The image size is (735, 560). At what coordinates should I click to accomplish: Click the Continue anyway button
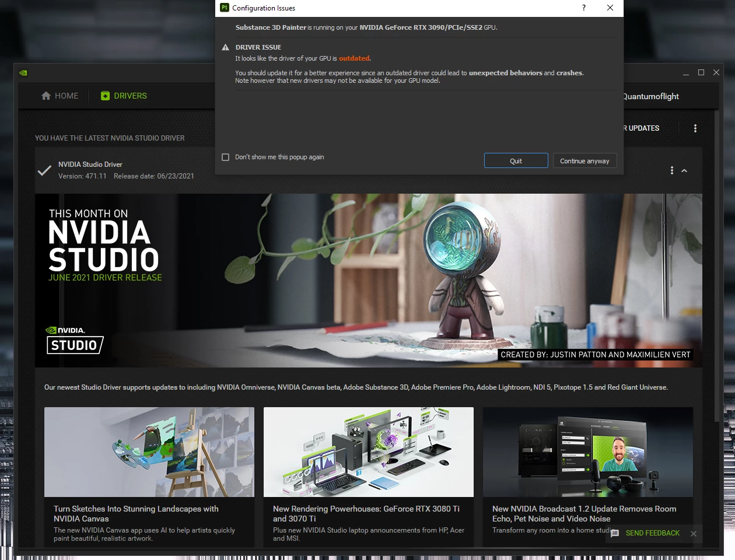click(584, 160)
